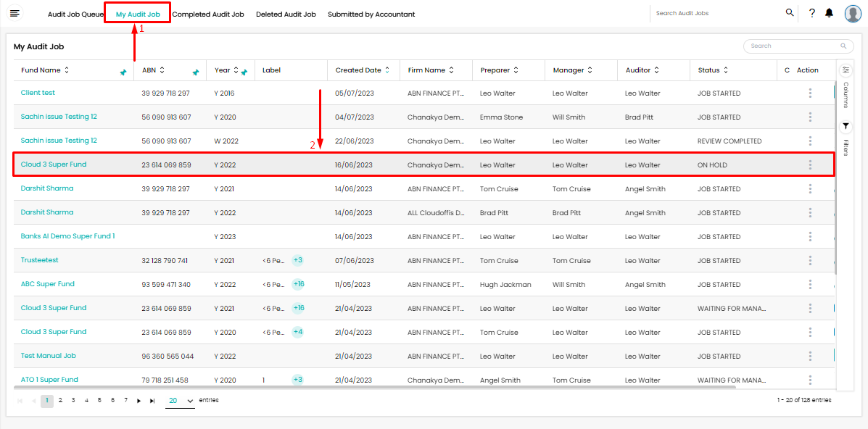Expand the +16 labels badge on ABC Super Fund
The image size is (868, 429).
click(x=299, y=284)
